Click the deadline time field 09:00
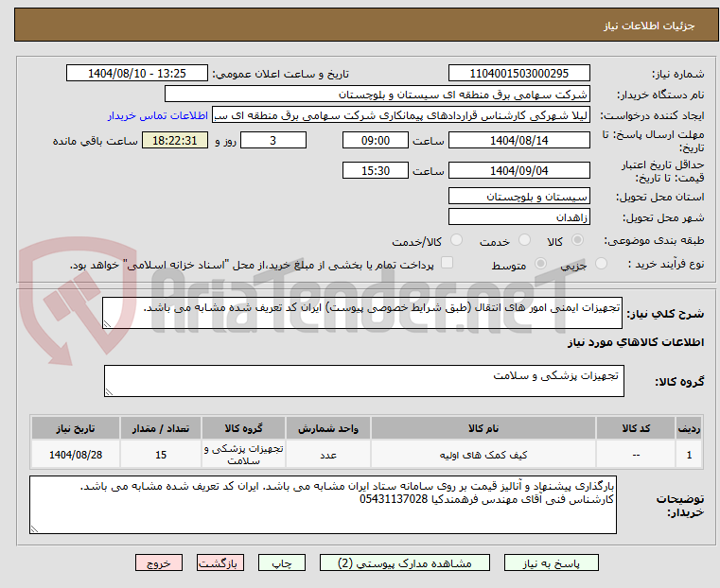720x588 pixels. pyautogui.click(x=376, y=140)
